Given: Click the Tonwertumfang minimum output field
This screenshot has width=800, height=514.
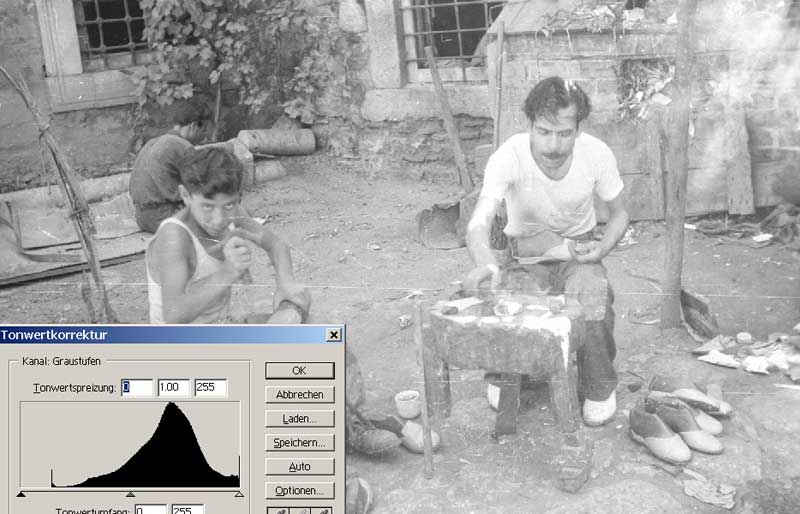Looking at the screenshot, I should (150, 510).
